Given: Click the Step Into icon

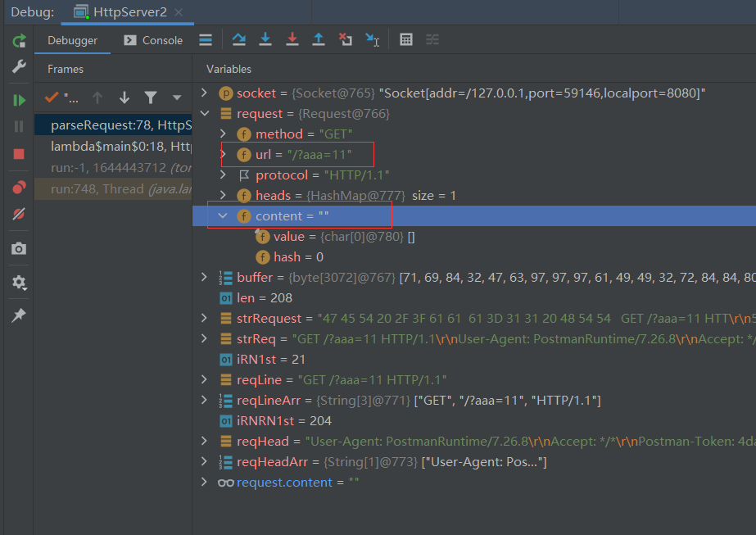Looking at the screenshot, I should (x=265, y=39).
